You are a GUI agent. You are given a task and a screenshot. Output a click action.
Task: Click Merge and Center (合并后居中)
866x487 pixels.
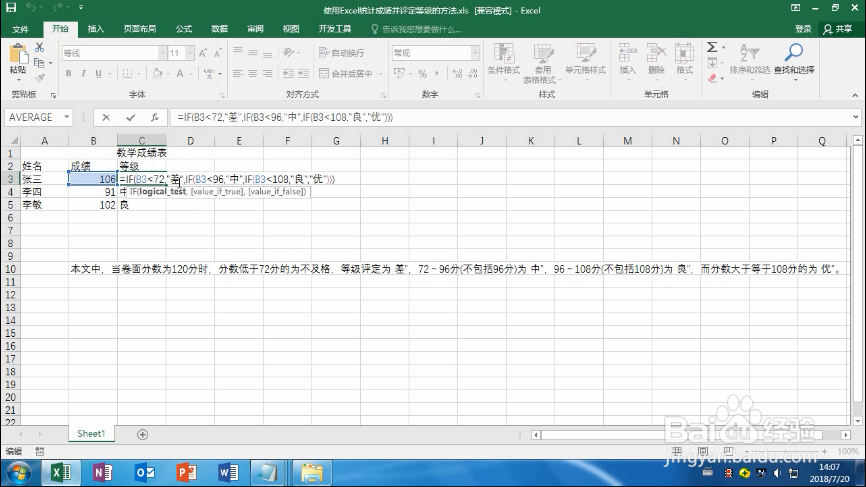pyautogui.click(x=346, y=73)
